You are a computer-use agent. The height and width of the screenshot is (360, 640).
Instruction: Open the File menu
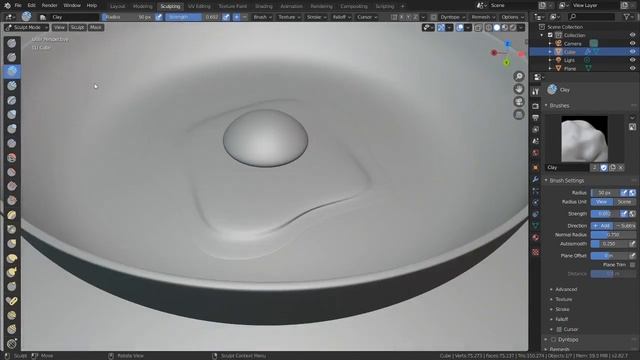(18, 6)
